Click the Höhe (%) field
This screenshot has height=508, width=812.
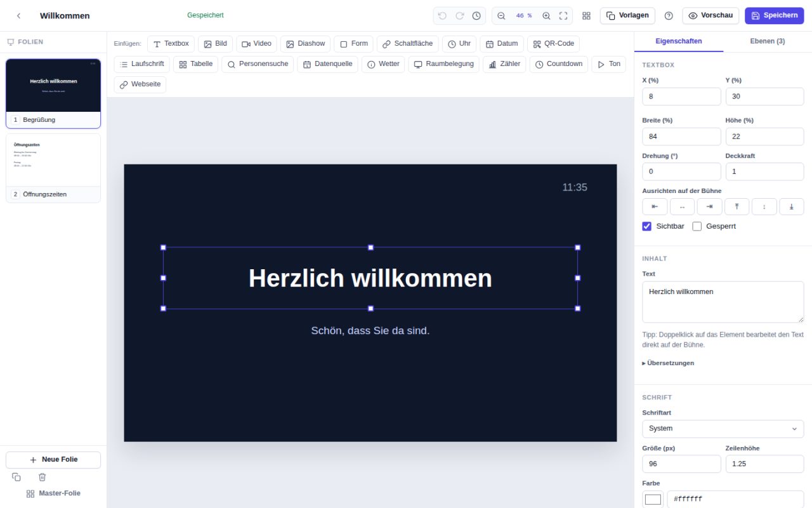point(764,137)
